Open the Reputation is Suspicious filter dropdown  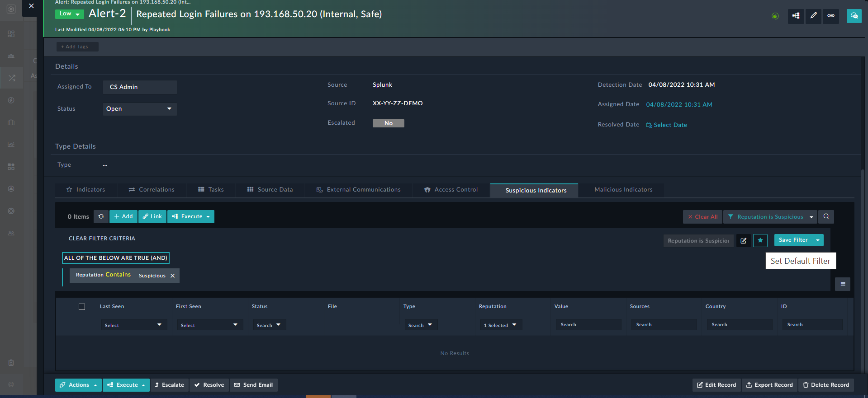tap(770, 217)
